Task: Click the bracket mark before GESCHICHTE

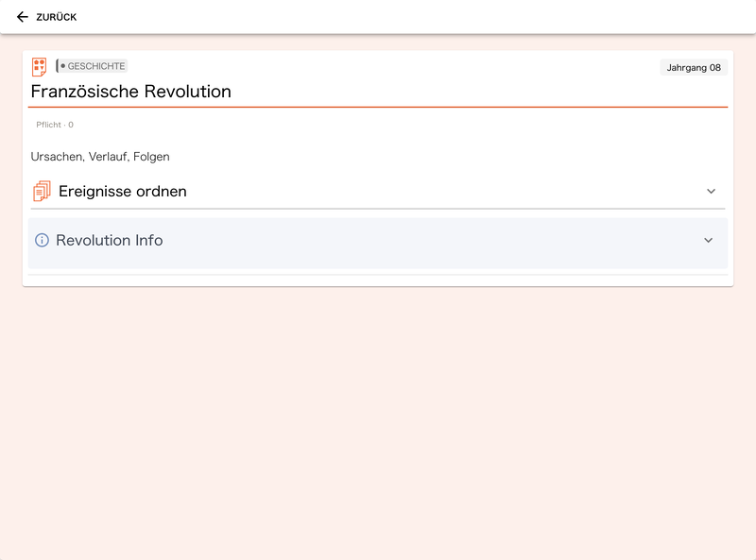Action: coord(58,66)
